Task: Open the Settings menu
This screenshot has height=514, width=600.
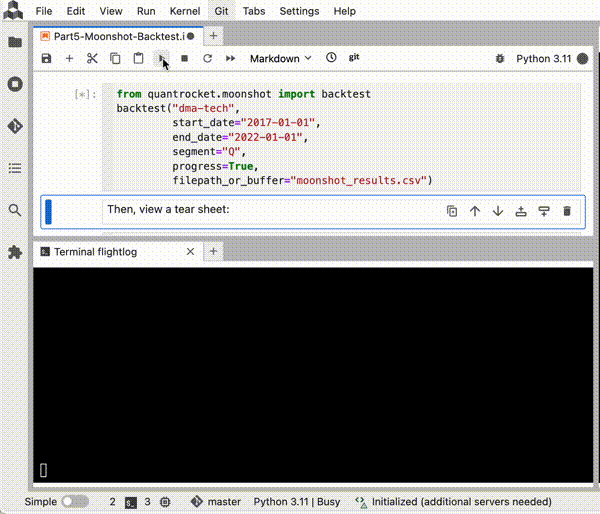Action: 299,11
